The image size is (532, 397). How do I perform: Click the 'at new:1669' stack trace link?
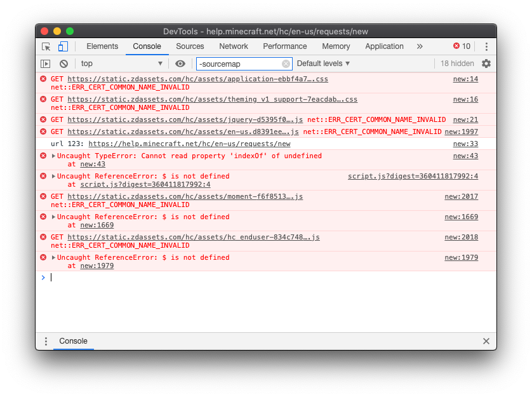(x=96, y=225)
